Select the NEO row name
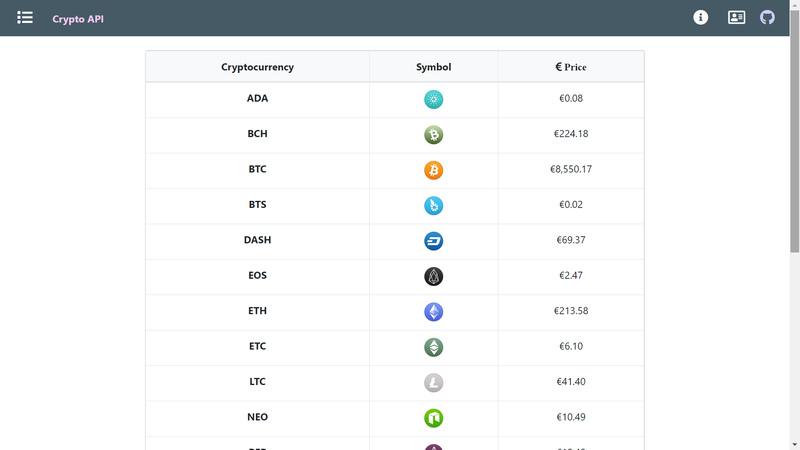This screenshot has width=800, height=450. (257, 417)
